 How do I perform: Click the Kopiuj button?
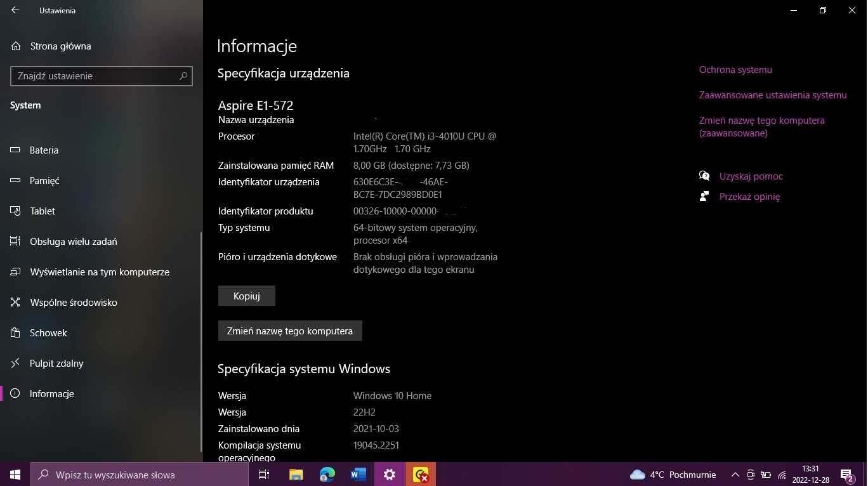(247, 296)
